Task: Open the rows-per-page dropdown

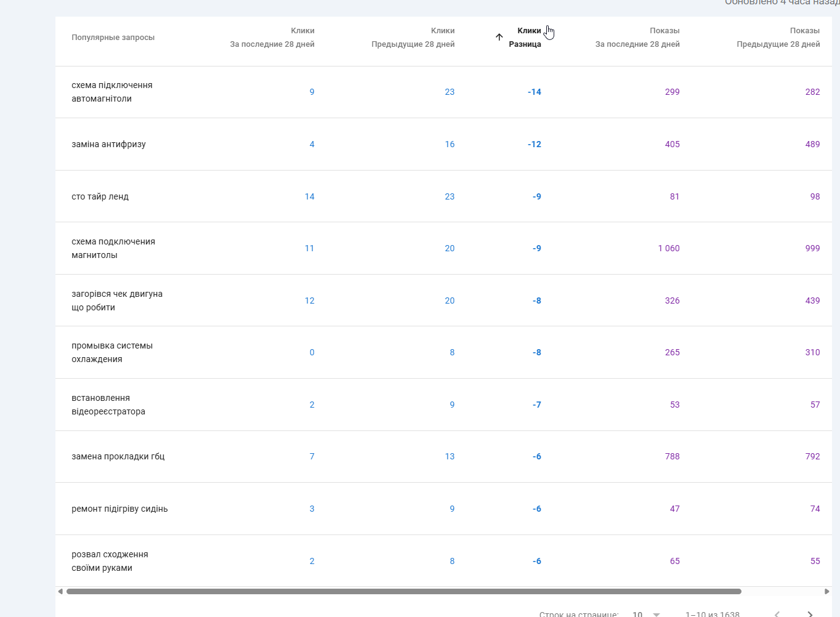Action: 646,614
